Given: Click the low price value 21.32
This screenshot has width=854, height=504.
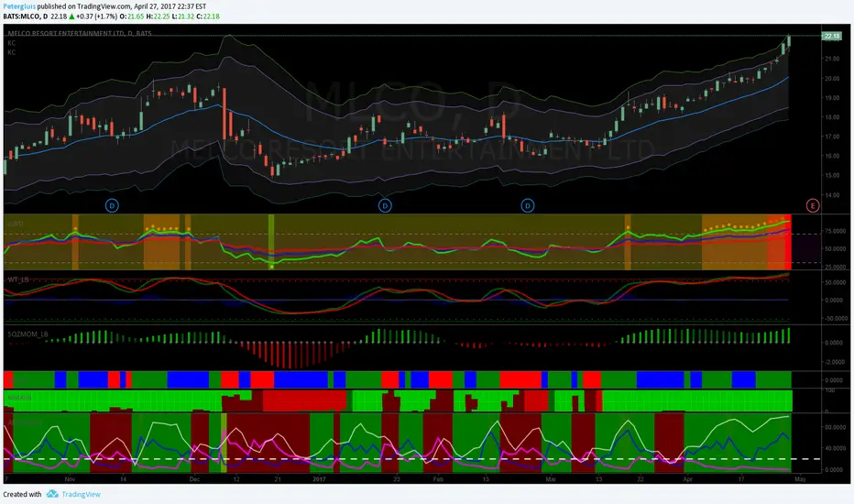Looking at the screenshot, I should pyautogui.click(x=186, y=16).
